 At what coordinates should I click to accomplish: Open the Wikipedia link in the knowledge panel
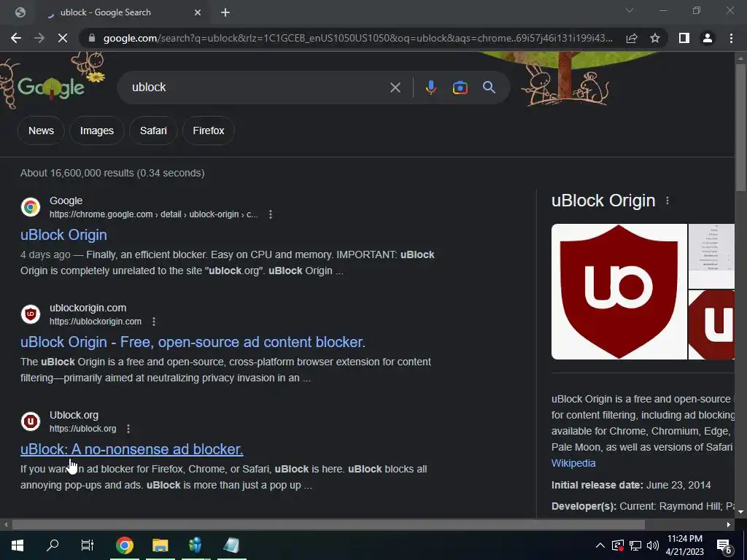tap(573, 463)
